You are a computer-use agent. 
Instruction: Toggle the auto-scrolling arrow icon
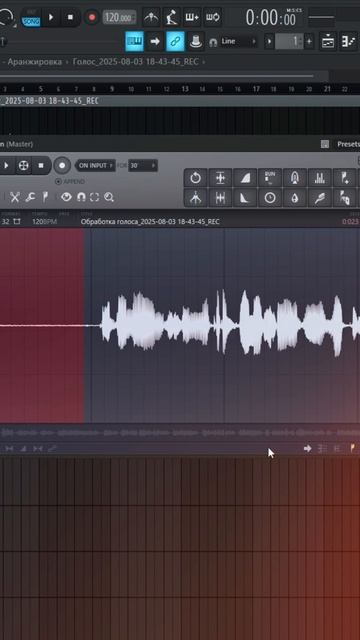(155, 41)
